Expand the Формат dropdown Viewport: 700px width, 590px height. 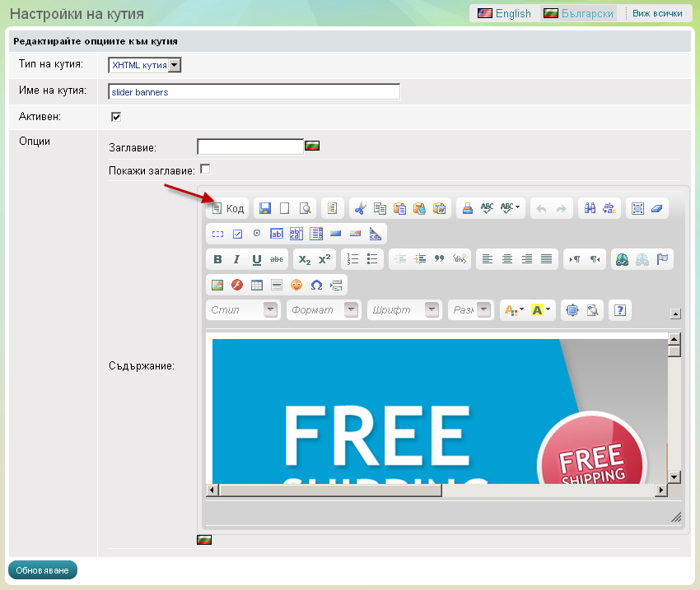tap(352, 310)
